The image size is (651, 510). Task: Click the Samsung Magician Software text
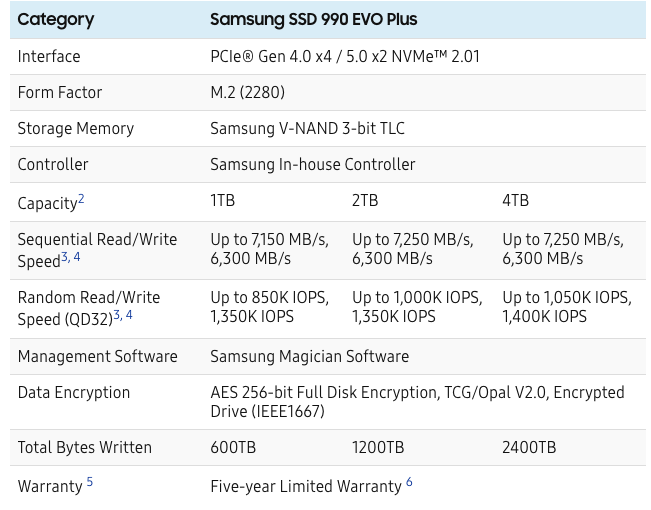click(x=309, y=356)
